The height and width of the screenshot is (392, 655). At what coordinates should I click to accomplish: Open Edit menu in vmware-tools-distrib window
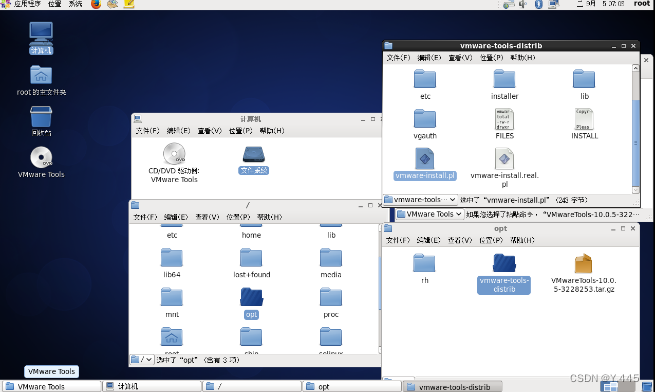[429, 58]
